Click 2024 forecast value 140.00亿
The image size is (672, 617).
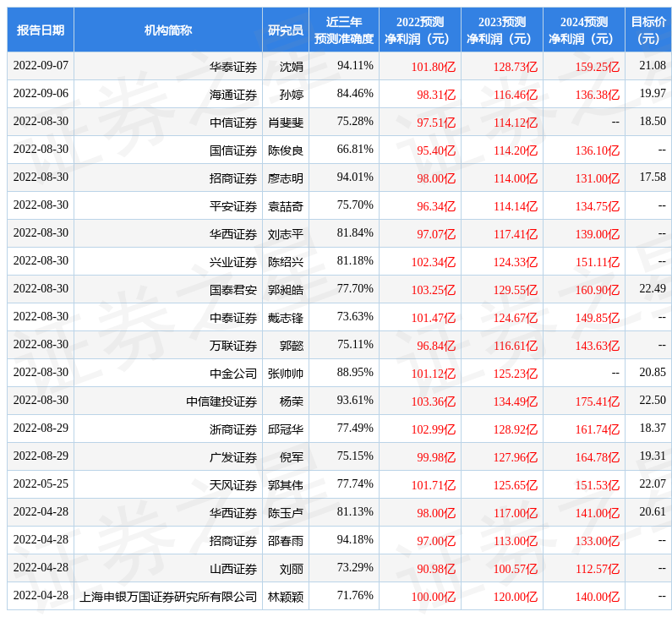[598, 596]
